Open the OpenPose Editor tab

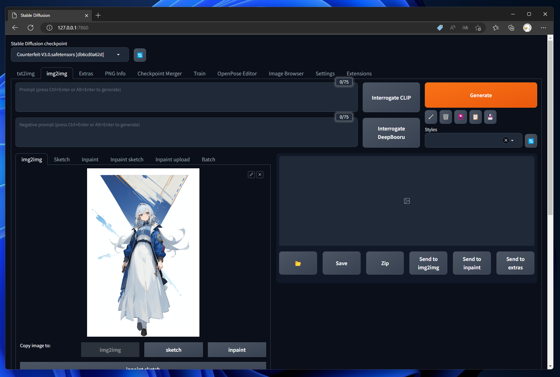coord(237,74)
